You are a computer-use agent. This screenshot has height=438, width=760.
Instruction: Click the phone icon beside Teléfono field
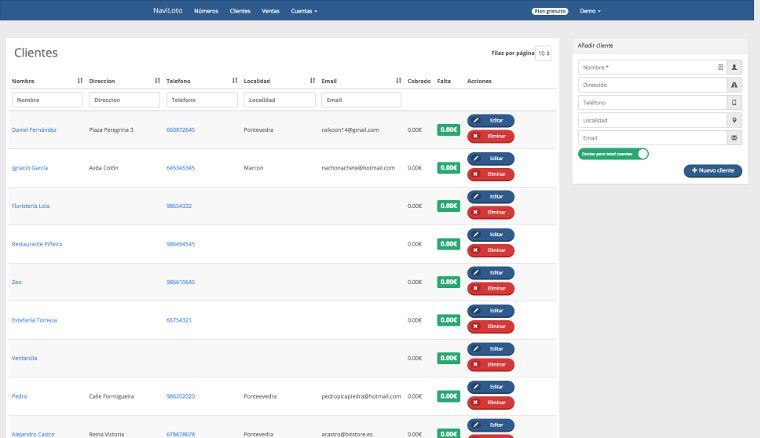pos(735,102)
